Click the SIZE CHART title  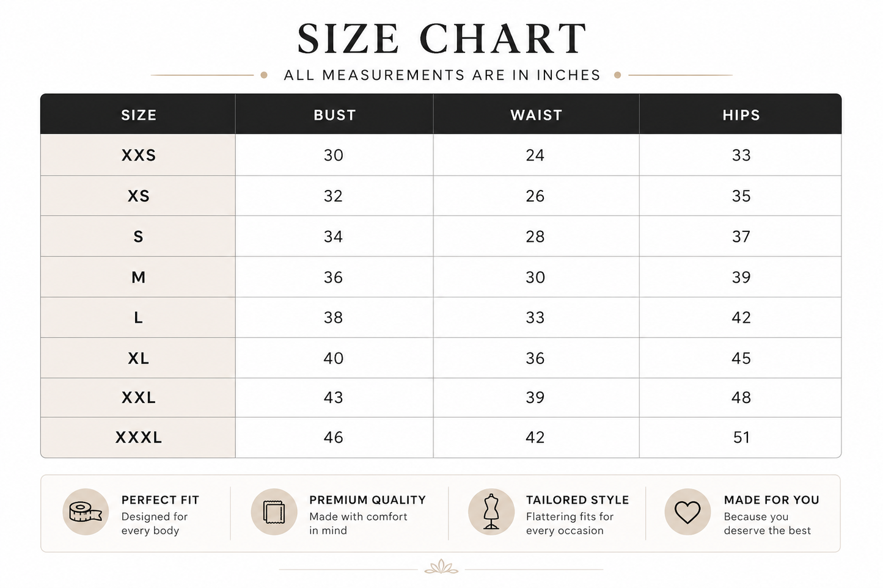(x=442, y=39)
